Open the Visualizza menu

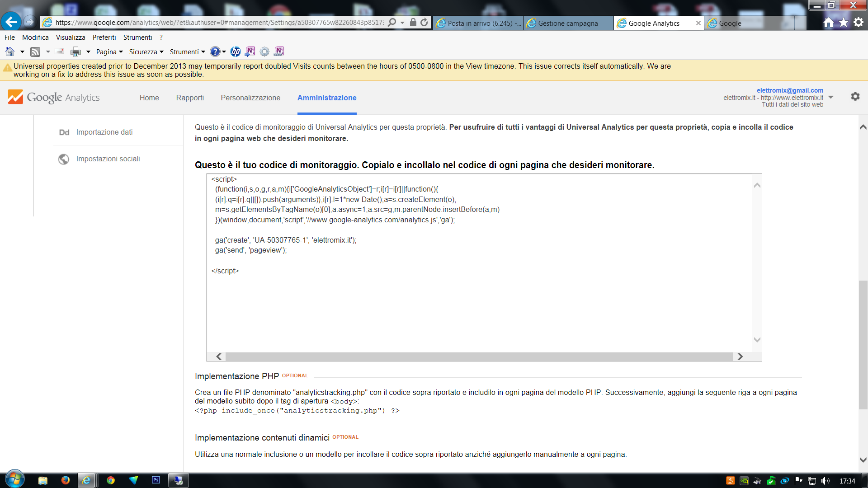point(71,38)
